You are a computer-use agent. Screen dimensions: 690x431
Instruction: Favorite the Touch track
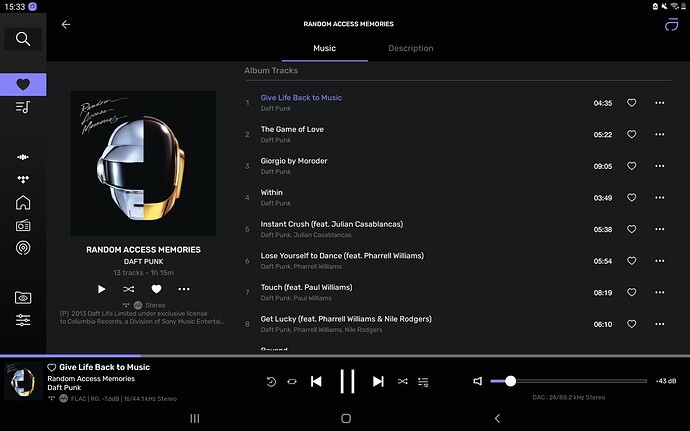point(631,292)
